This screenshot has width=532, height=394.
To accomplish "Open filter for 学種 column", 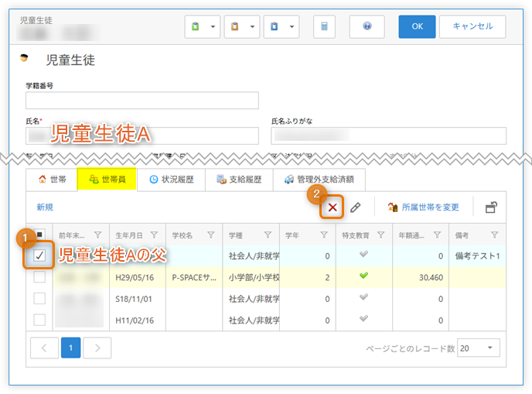I will (268, 235).
